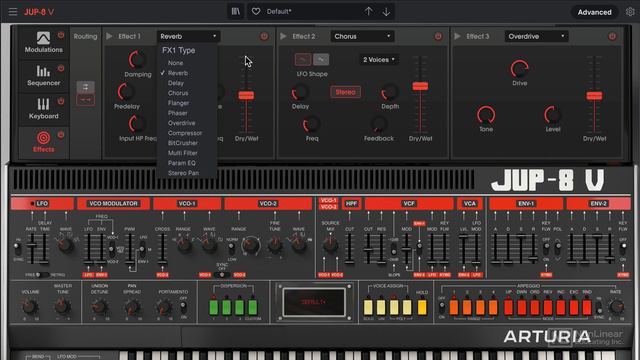Click the chorus Feedback knob

[379, 124]
